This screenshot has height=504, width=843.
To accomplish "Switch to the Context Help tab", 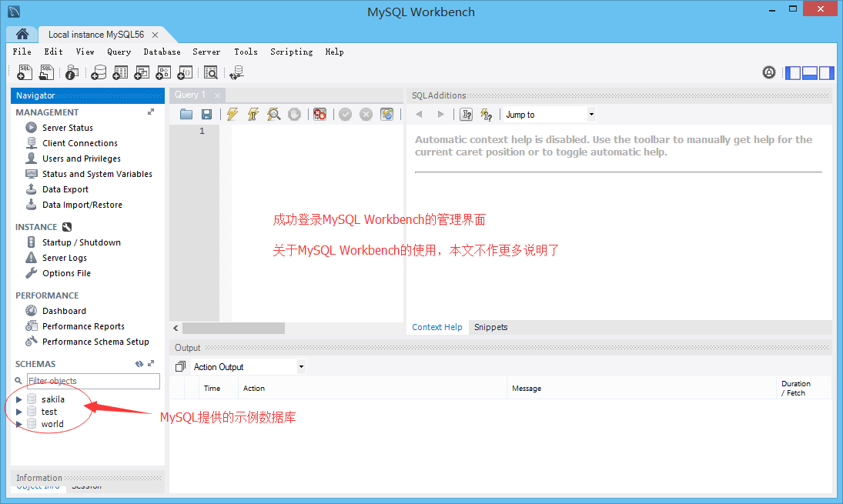I will click(437, 327).
